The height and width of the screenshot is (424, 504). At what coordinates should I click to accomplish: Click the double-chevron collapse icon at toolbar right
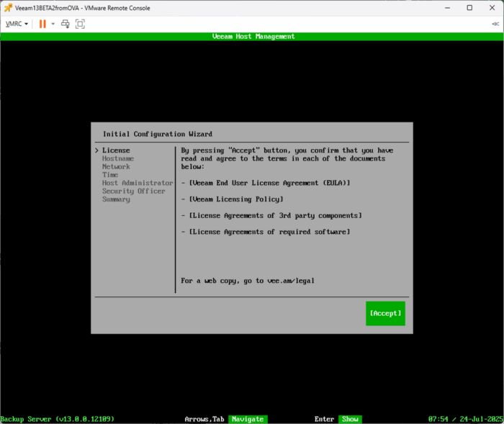tap(495, 24)
